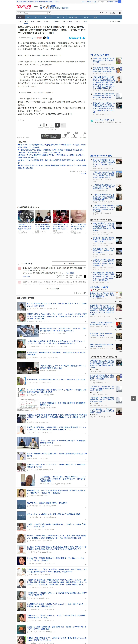138x644 pixels.
Task: Select the 有料 tab
Action: (95, 17)
